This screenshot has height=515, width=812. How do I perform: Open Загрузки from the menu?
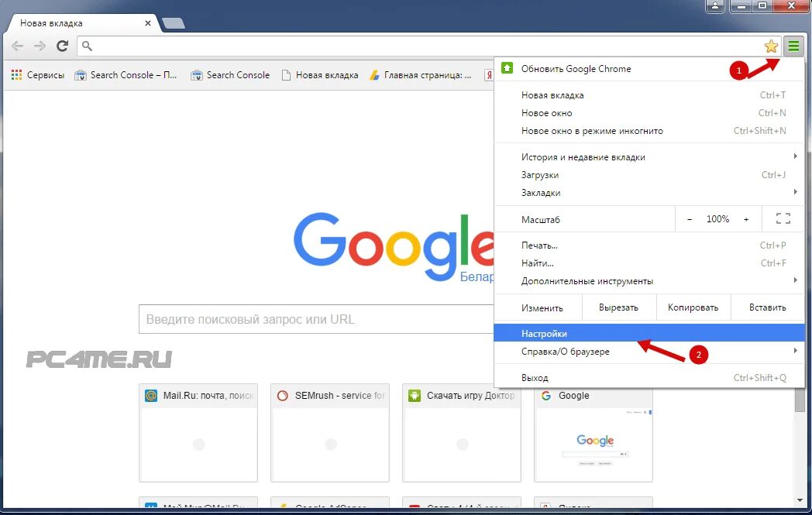pyautogui.click(x=649, y=175)
